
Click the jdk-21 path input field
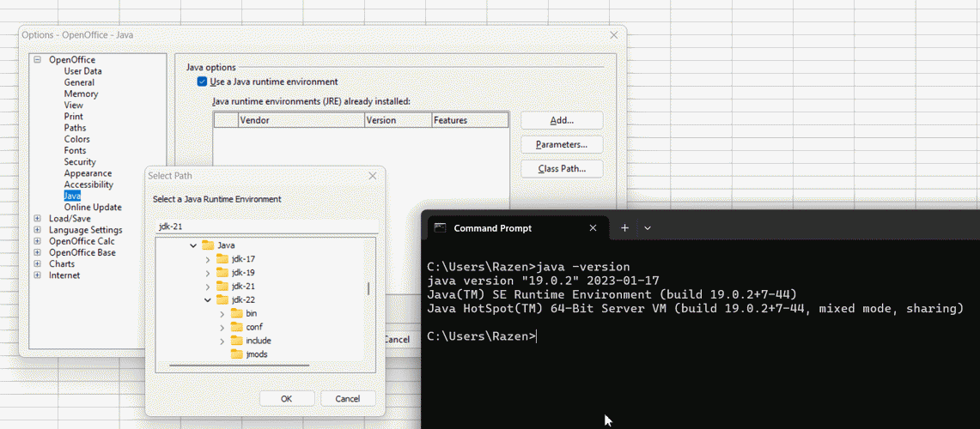point(266,227)
